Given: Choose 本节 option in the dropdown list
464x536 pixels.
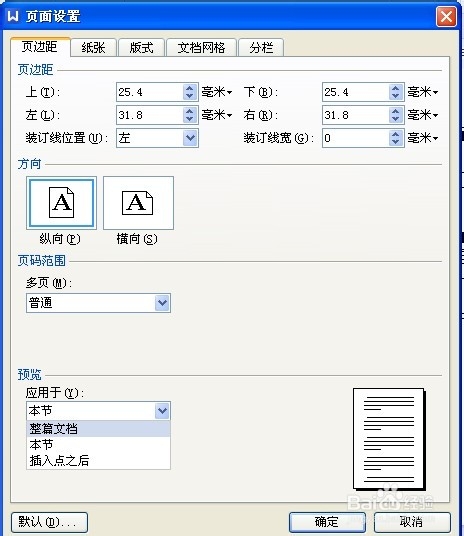Looking at the screenshot, I should (x=98, y=444).
